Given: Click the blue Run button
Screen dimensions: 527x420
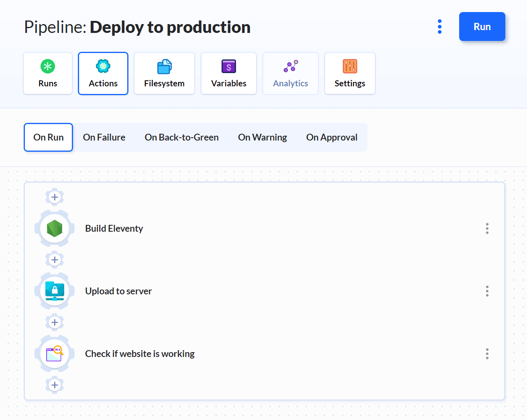Looking at the screenshot, I should click(x=482, y=27).
